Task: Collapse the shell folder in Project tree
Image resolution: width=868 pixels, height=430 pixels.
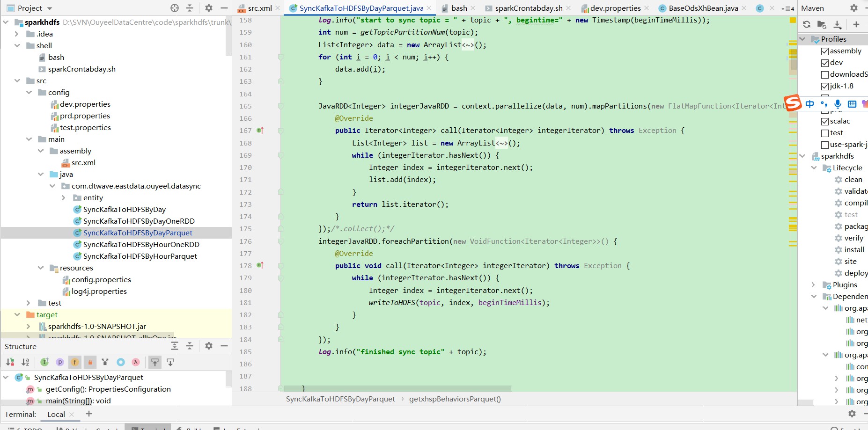Action: pos(17,45)
